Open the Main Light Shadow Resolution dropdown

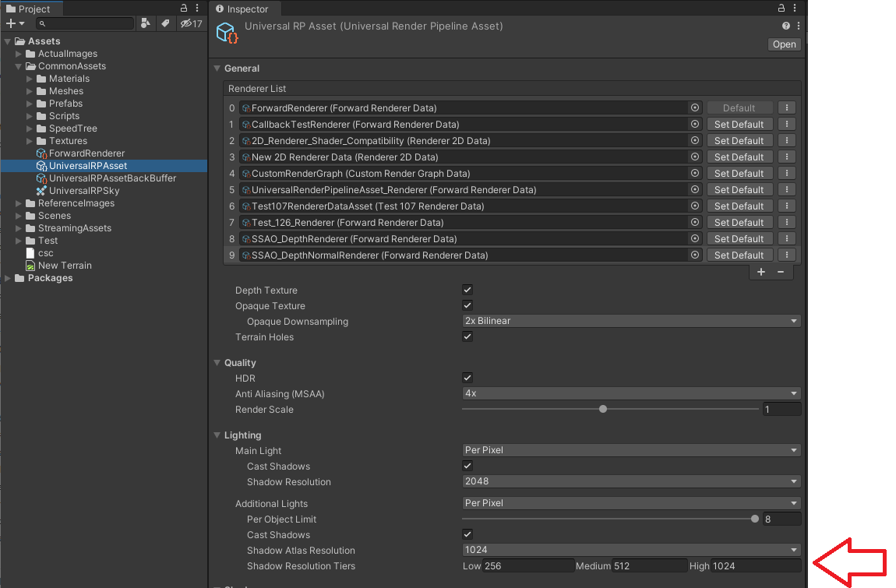(631, 481)
